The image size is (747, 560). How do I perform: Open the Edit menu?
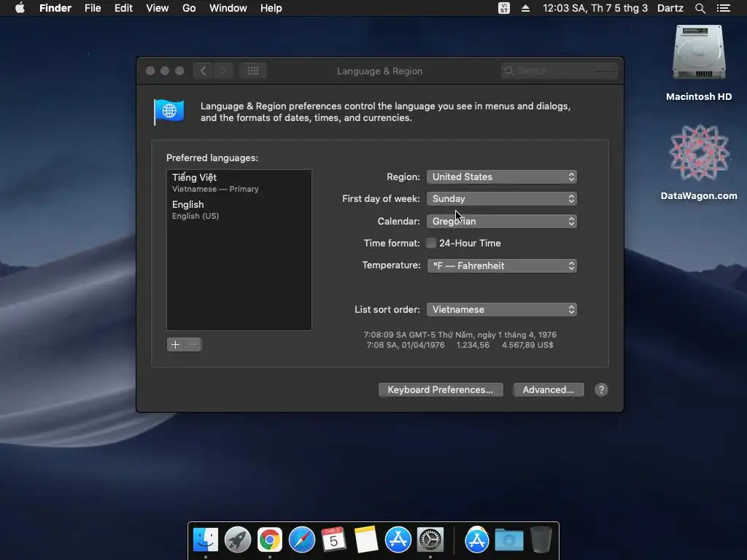(x=123, y=8)
